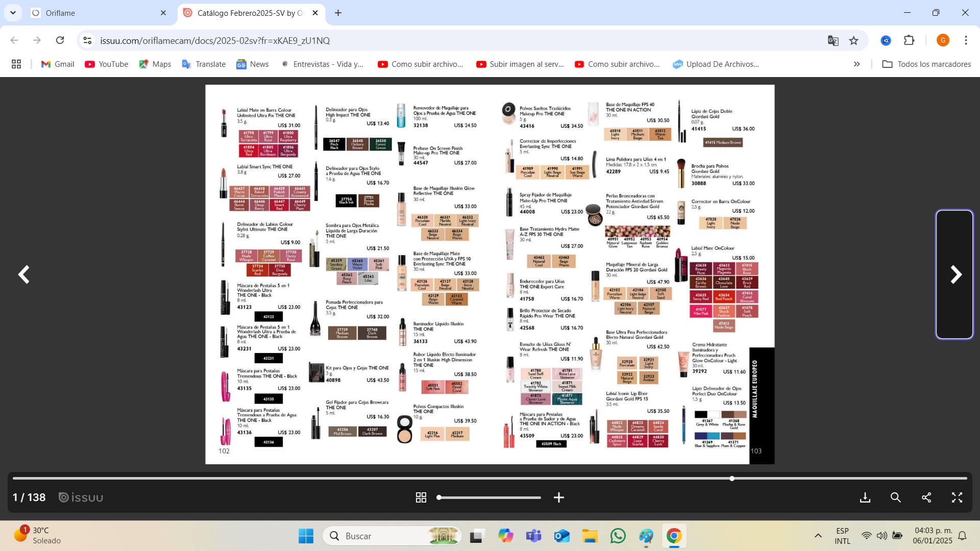
Task: Enter fullscreen mode in viewer
Action: [957, 497]
